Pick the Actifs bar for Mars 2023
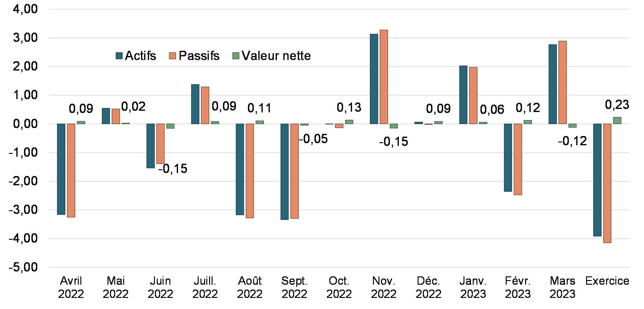This screenshot has width=644, height=309. 553,84
